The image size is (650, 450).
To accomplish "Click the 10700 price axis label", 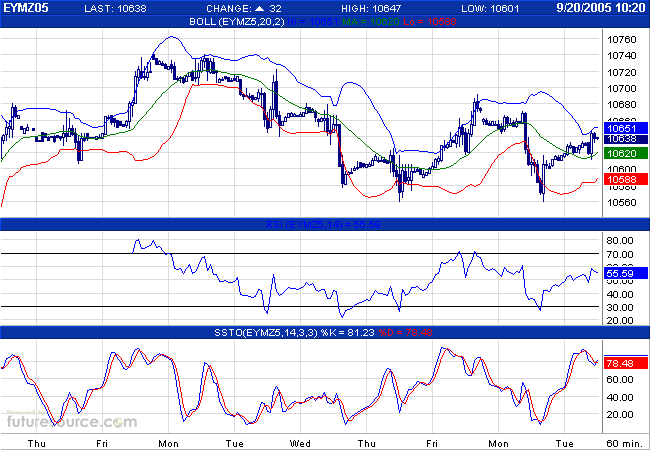I will pyautogui.click(x=621, y=89).
